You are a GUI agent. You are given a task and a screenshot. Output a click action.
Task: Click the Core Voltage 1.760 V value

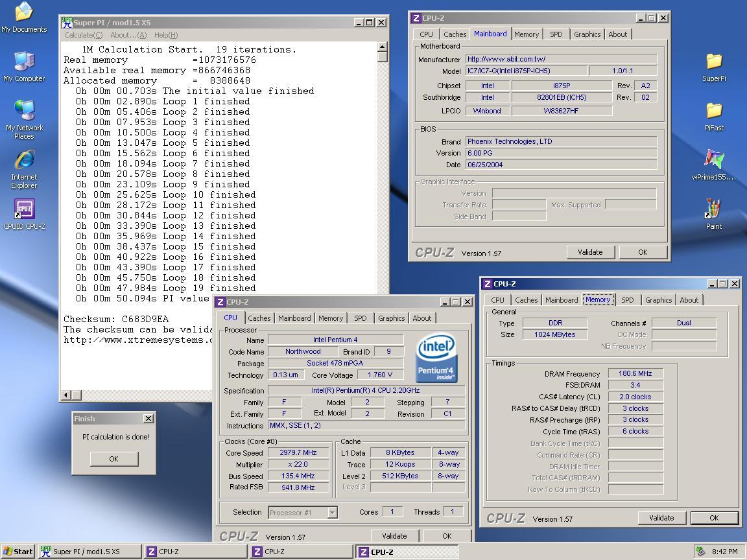point(380,375)
